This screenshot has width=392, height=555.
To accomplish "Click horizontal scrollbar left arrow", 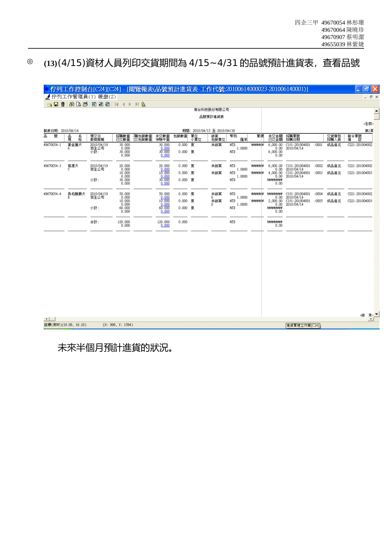I will 46,319.
